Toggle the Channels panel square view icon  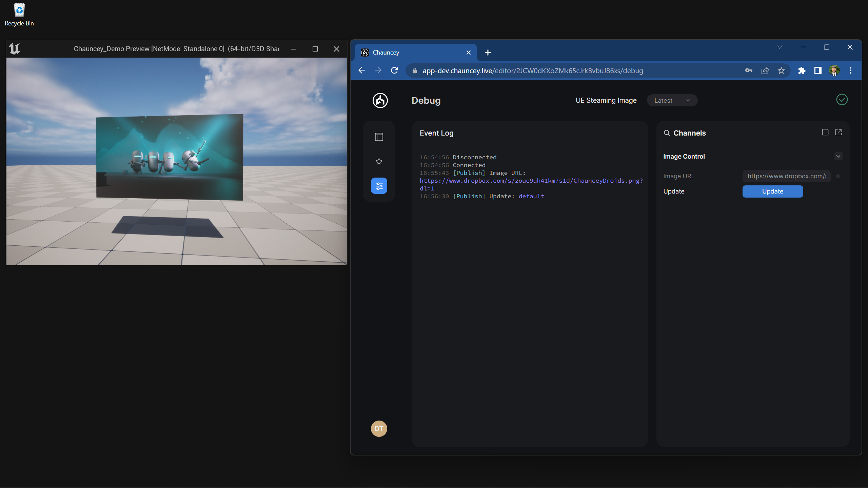click(x=825, y=132)
